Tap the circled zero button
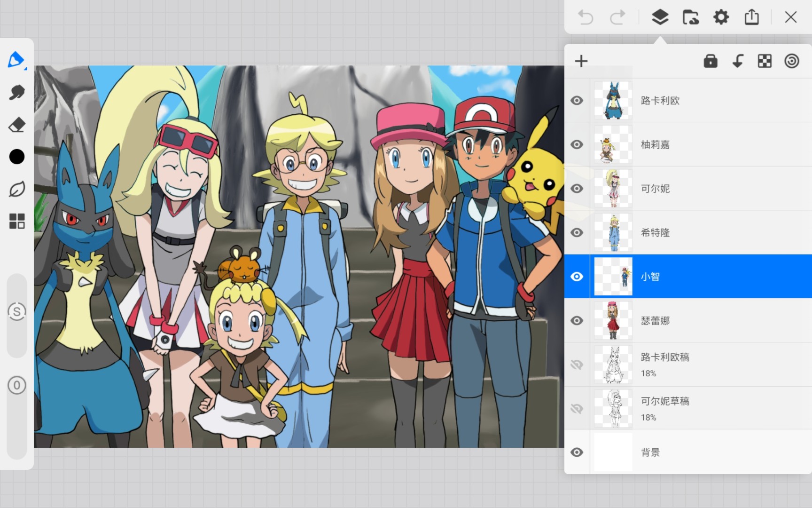This screenshot has width=812, height=508. (x=17, y=386)
